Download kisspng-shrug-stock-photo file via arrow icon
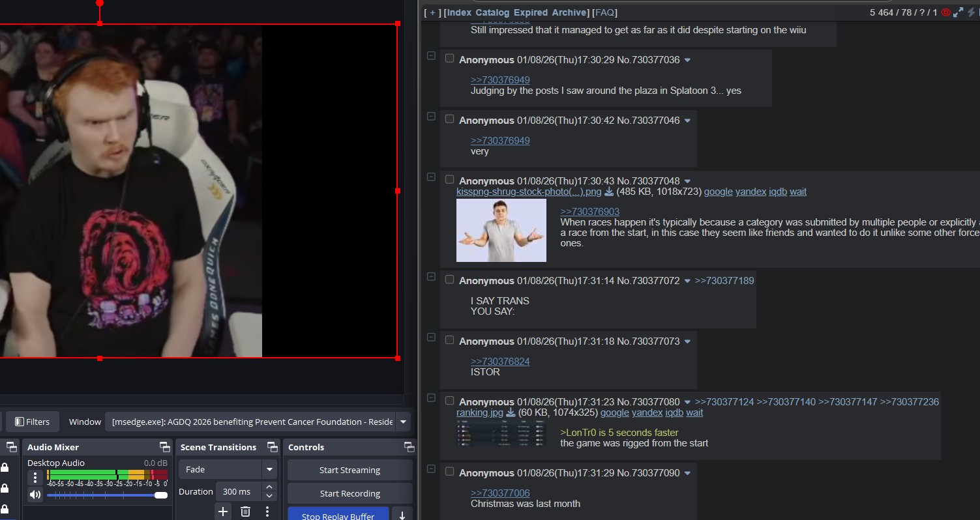 610,192
